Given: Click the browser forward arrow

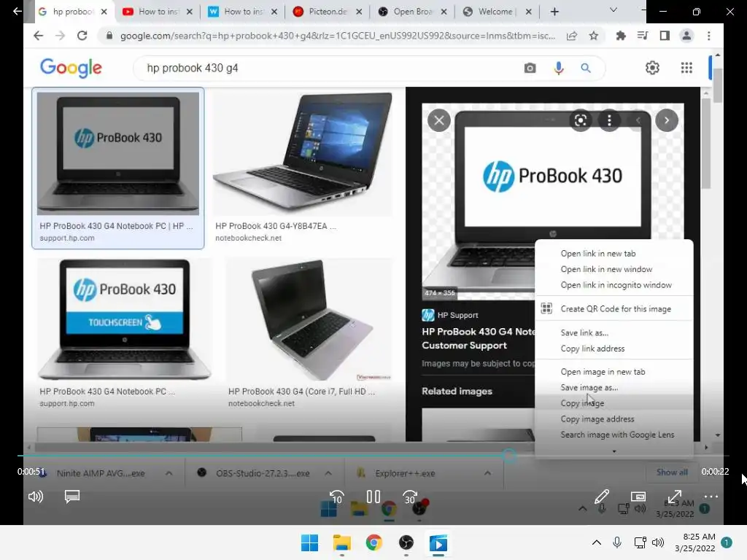Looking at the screenshot, I should [x=60, y=36].
